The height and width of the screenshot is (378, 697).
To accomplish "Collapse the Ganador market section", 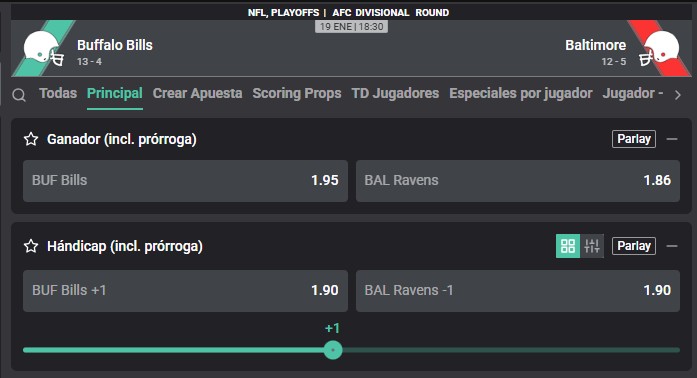I will (x=672, y=139).
